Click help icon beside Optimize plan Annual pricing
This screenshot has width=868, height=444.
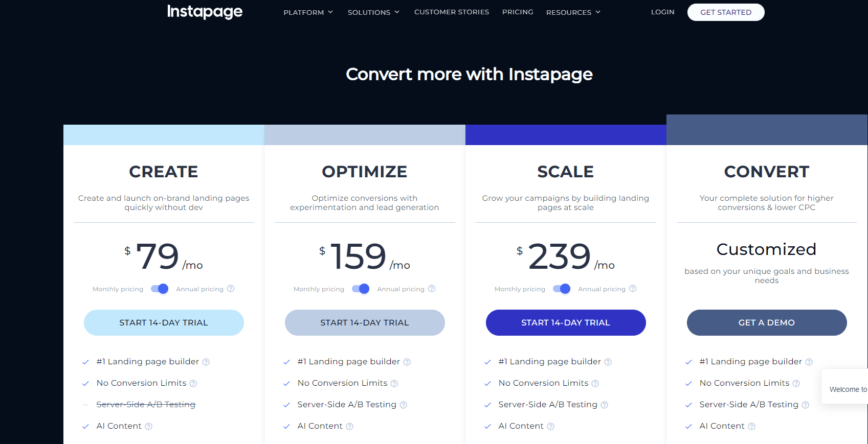(x=432, y=289)
